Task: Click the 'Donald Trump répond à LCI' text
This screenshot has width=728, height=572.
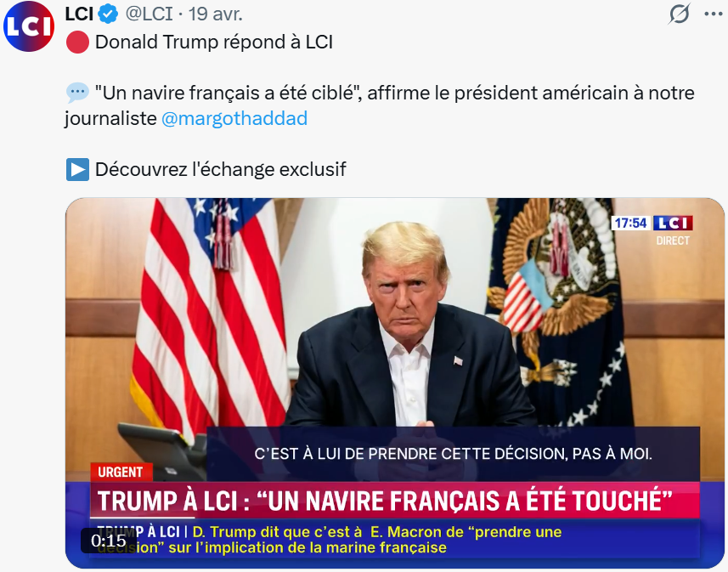Action: [x=214, y=42]
